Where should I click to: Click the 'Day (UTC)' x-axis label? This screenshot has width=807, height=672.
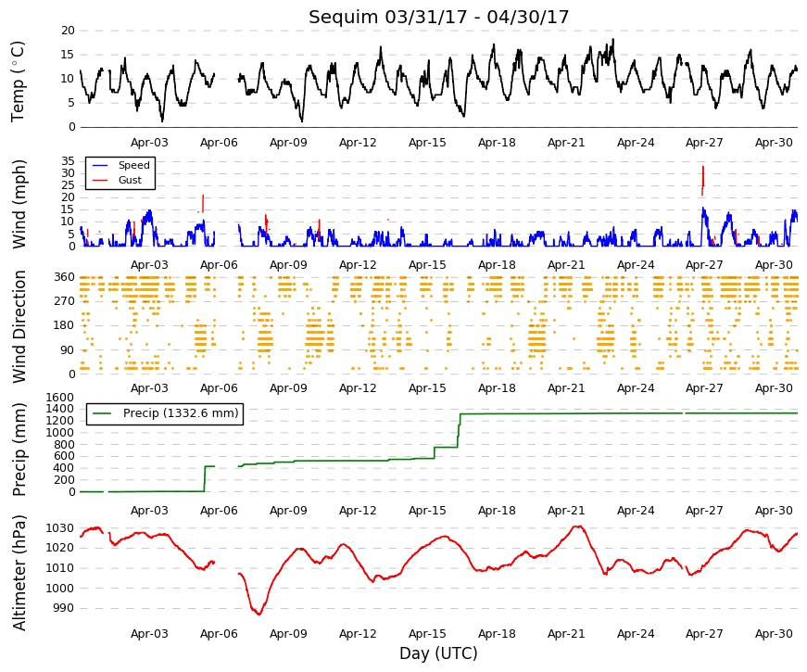tap(438, 653)
